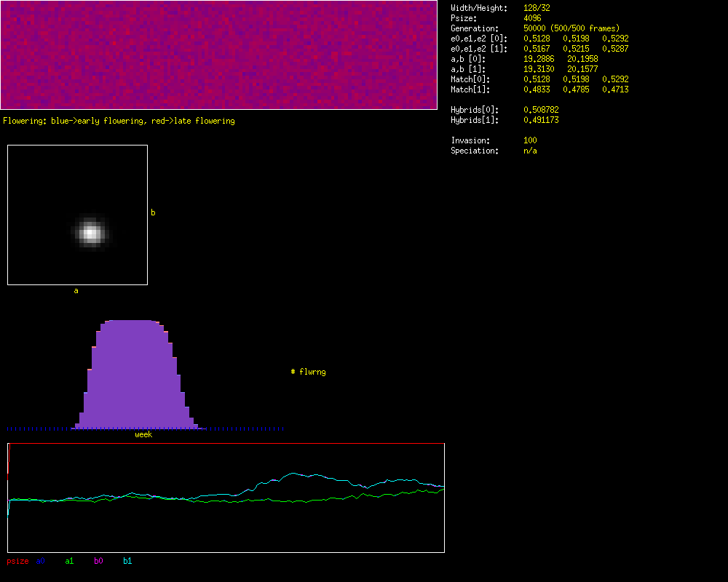Click the Speciation value 'n/a'

[530, 151]
